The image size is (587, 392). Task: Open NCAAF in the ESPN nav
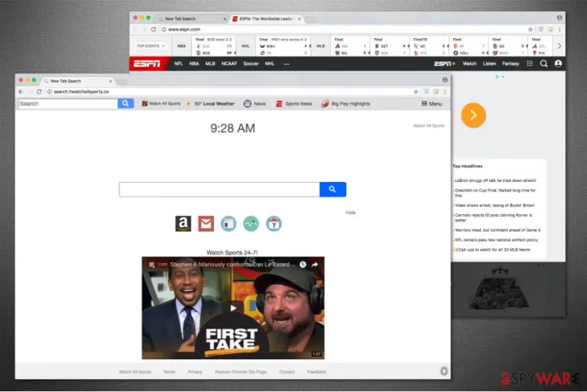coord(229,63)
